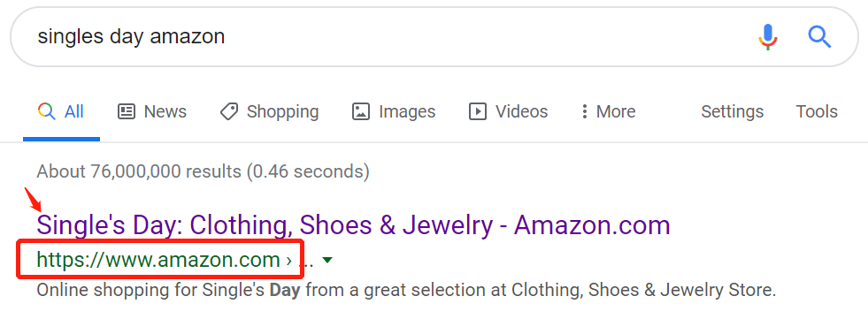Screen dimensions: 868x319
Task: Click the picture icon for Images
Action: coord(361,111)
